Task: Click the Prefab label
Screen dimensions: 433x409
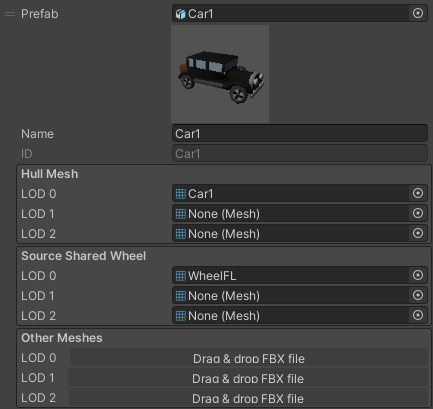Action: coord(40,14)
